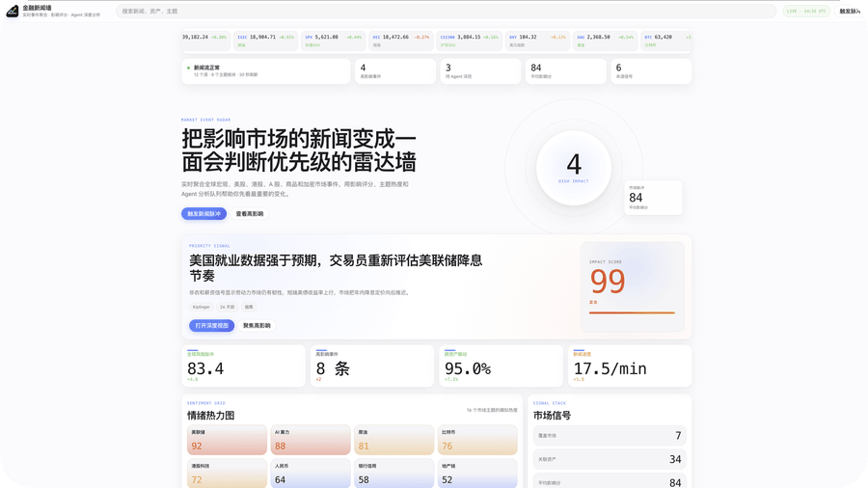The image size is (868, 488).
Task: Open the 84 平均影响分 summary card in top row
Action: [x=565, y=71]
